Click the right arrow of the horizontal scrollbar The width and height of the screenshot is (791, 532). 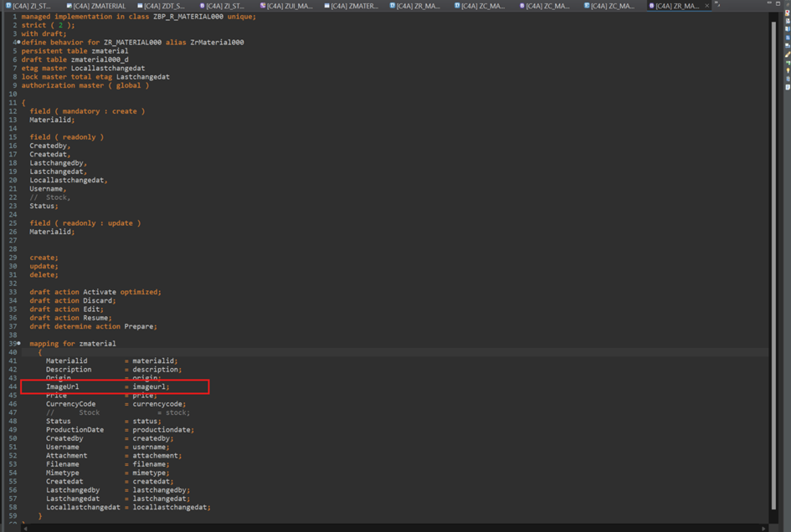(x=763, y=529)
